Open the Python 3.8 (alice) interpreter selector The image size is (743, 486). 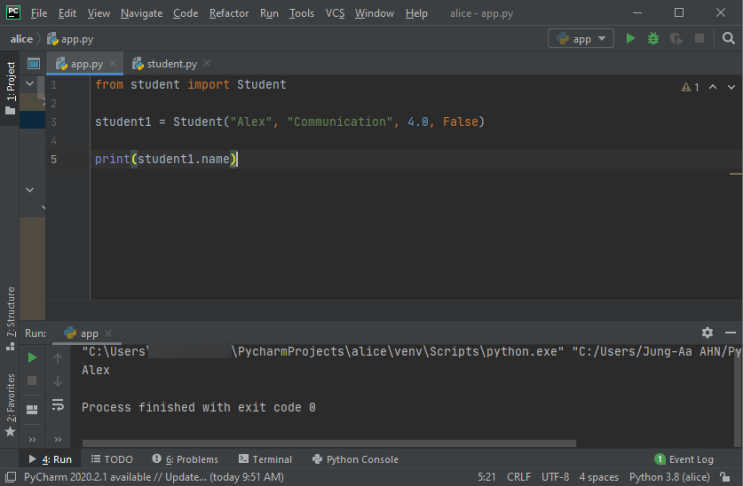pyautogui.click(x=668, y=477)
